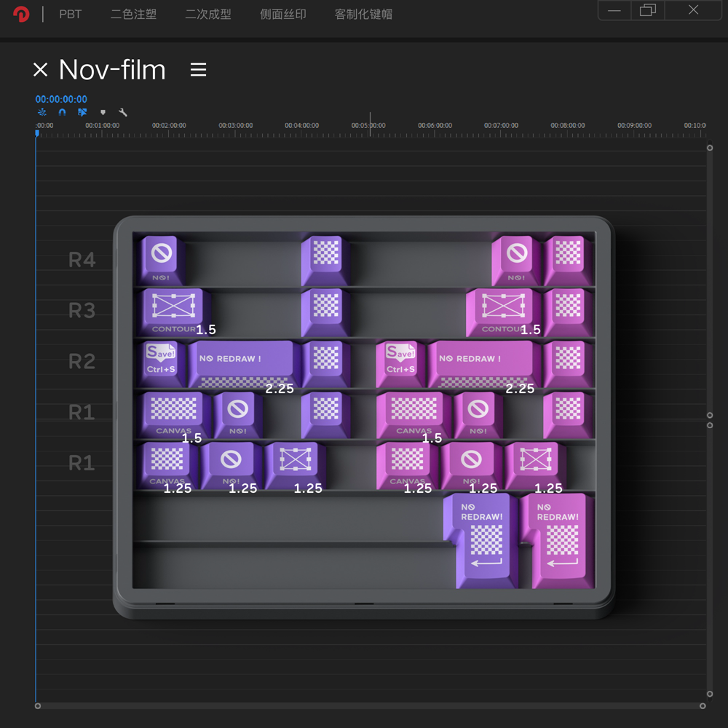
Task: Open the 二次成型 menu
Action: (x=208, y=15)
